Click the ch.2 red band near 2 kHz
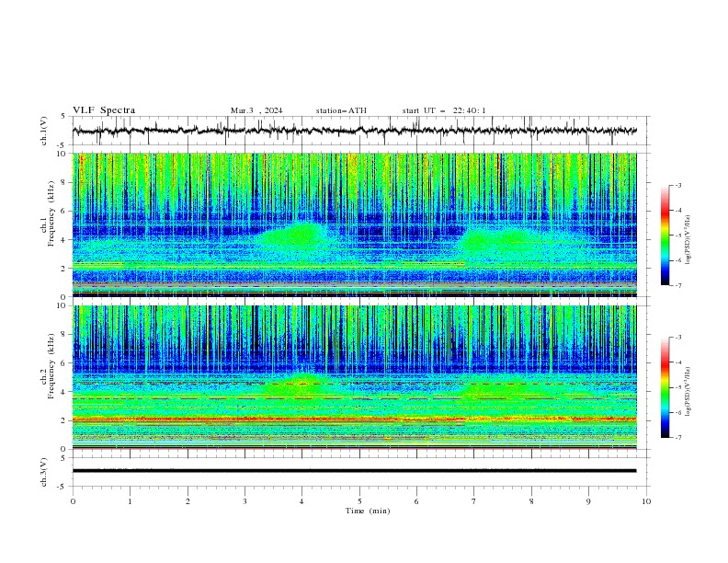This screenshot has width=728, height=563. point(354,419)
